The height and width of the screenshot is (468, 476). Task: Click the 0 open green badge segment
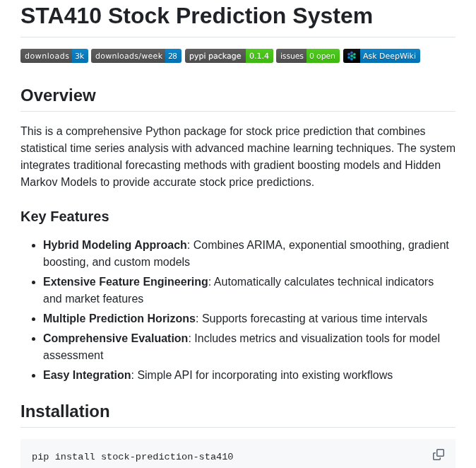[323, 56]
